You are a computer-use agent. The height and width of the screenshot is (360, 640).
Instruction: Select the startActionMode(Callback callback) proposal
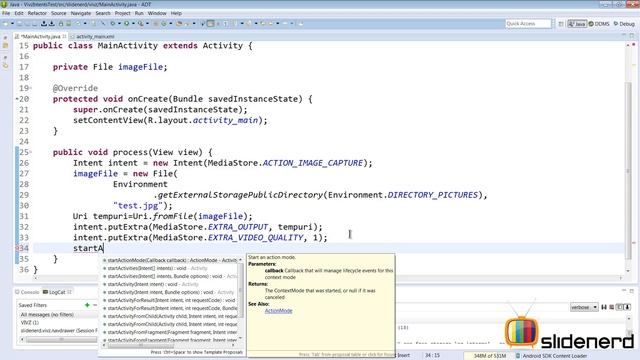coord(170,260)
